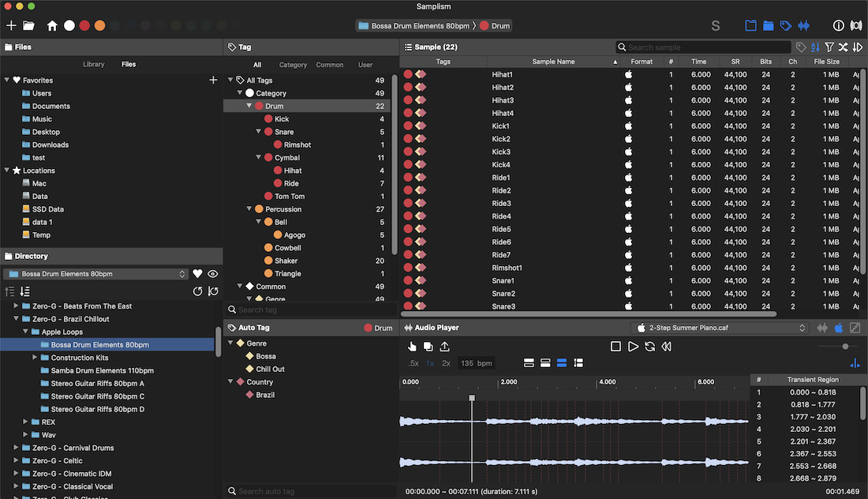Screen dimensions: 868x499
Task: Collapse the Locations section
Action: tap(6, 170)
